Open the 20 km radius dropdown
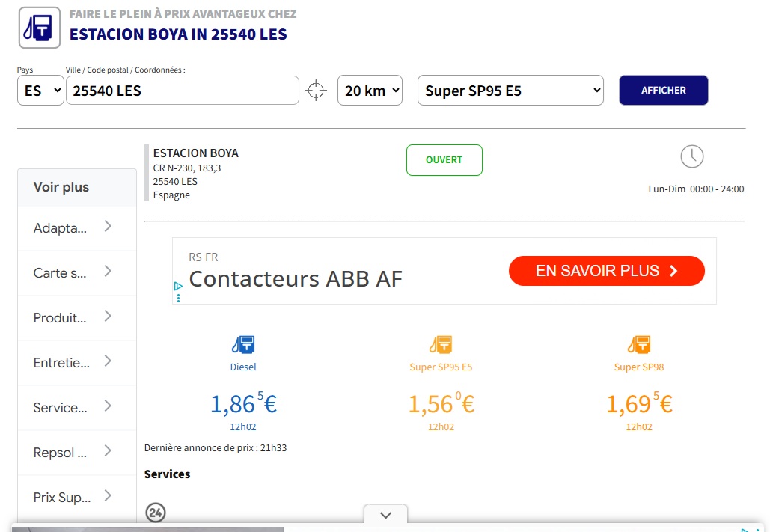Image resolution: width=770 pixels, height=532 pixels. (370, 91)
